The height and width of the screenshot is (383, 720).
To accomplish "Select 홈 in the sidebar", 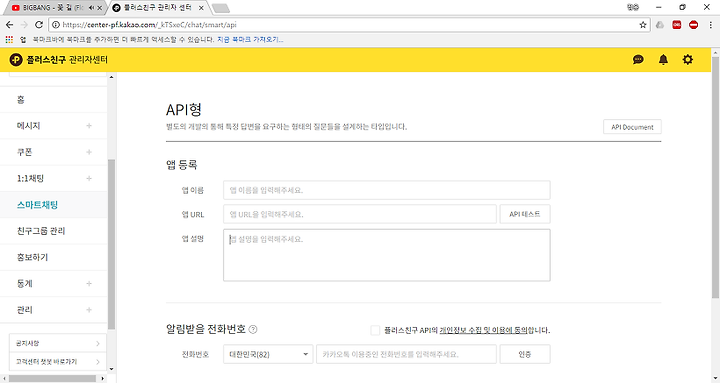I will point(53,100).
